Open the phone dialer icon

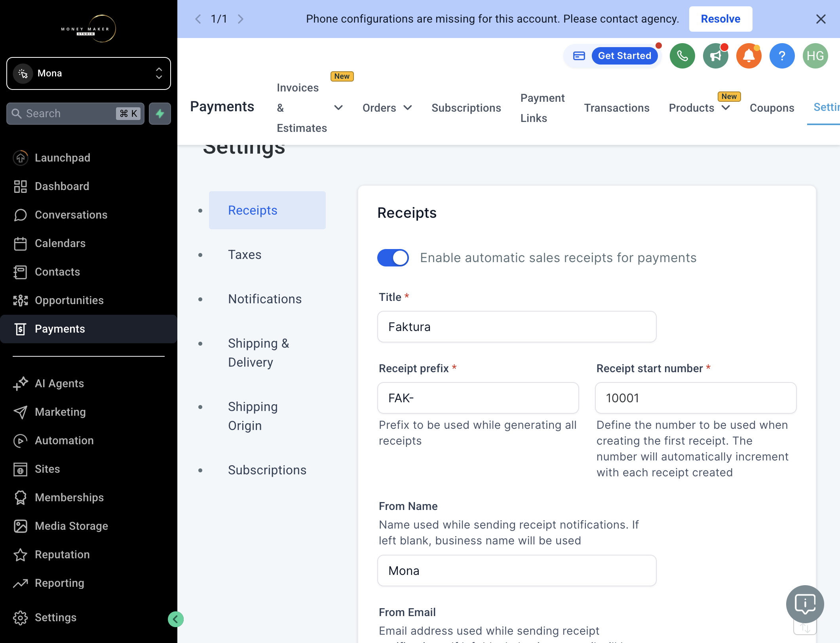682,56
